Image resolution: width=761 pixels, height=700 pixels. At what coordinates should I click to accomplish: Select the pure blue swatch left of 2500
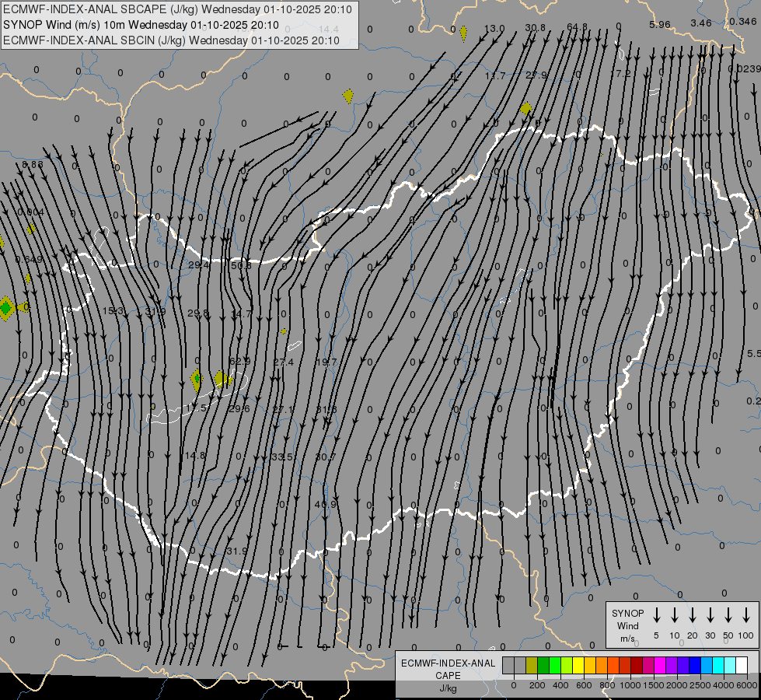pyautogui.click(x=695, y=665)
